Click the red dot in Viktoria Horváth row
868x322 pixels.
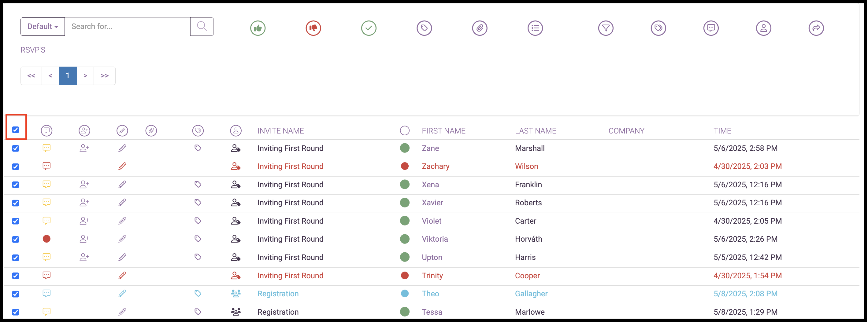[x=46, y=239]
